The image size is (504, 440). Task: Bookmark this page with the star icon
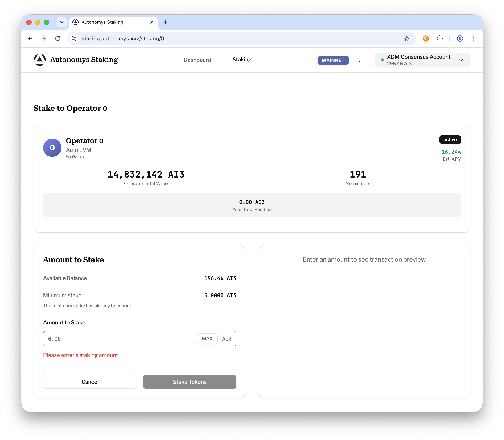407,39
